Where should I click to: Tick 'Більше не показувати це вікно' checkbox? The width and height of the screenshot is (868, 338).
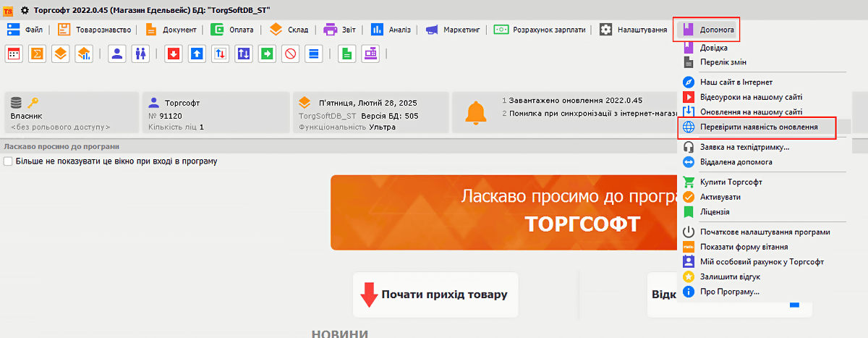[x=8, y=161]
